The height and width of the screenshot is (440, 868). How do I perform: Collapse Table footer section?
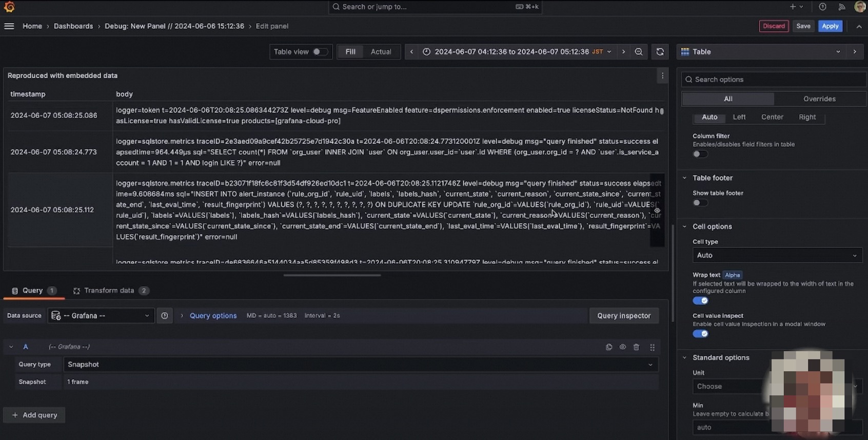(x=684, y=178)
